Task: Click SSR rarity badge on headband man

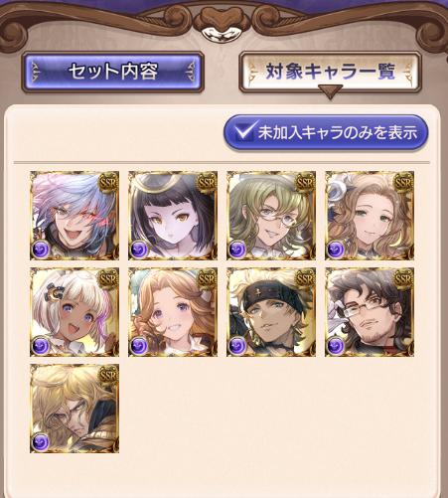Action: click(x=305, y=278)
